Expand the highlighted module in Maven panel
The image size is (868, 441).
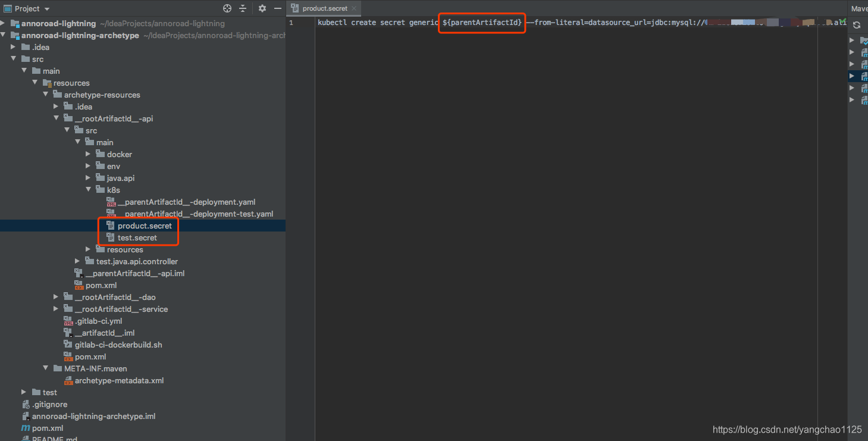(852, 76)
